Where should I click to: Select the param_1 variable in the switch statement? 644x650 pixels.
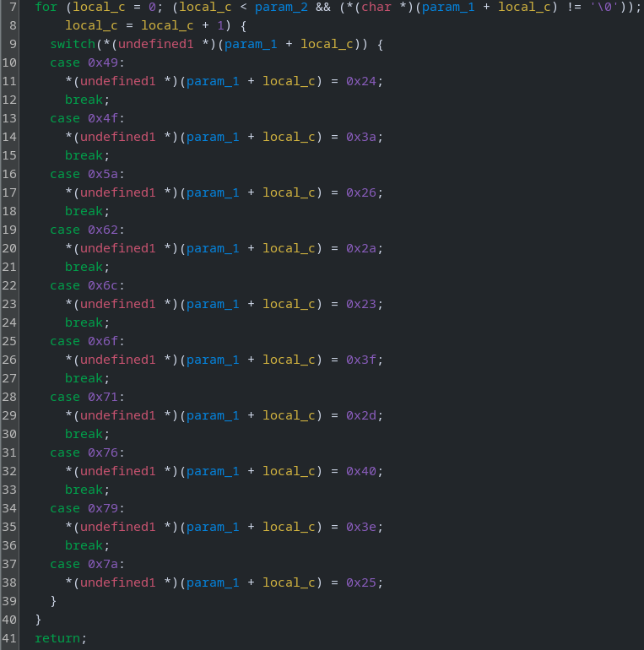[251, 44]
